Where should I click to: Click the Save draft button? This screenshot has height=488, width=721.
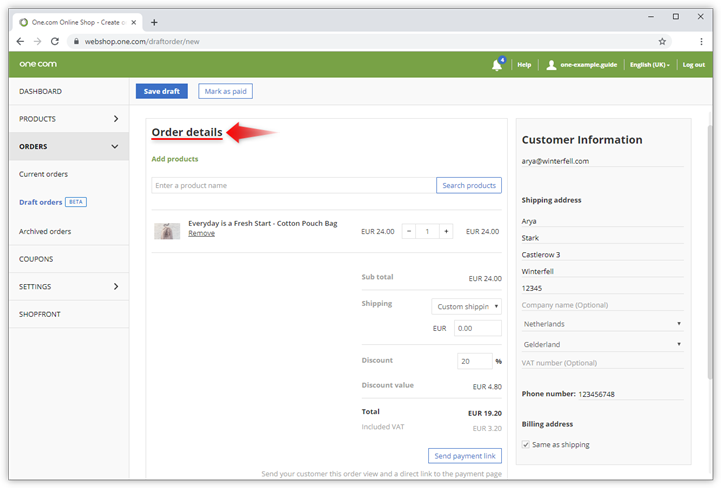tap(161, 91)
